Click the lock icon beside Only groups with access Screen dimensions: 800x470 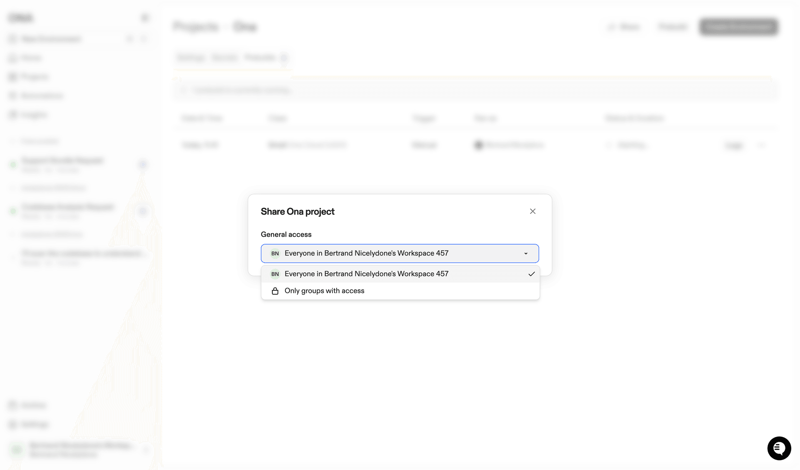275,291
